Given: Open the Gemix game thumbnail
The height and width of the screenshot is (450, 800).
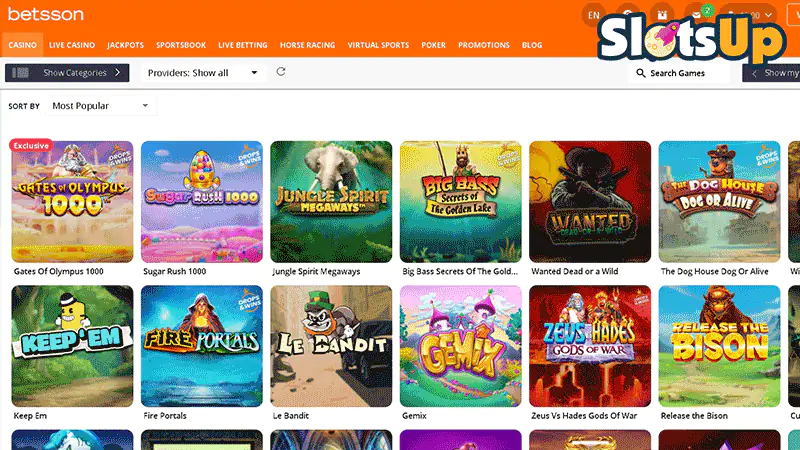Looking at the screenshot, I should tap(461, 346).
